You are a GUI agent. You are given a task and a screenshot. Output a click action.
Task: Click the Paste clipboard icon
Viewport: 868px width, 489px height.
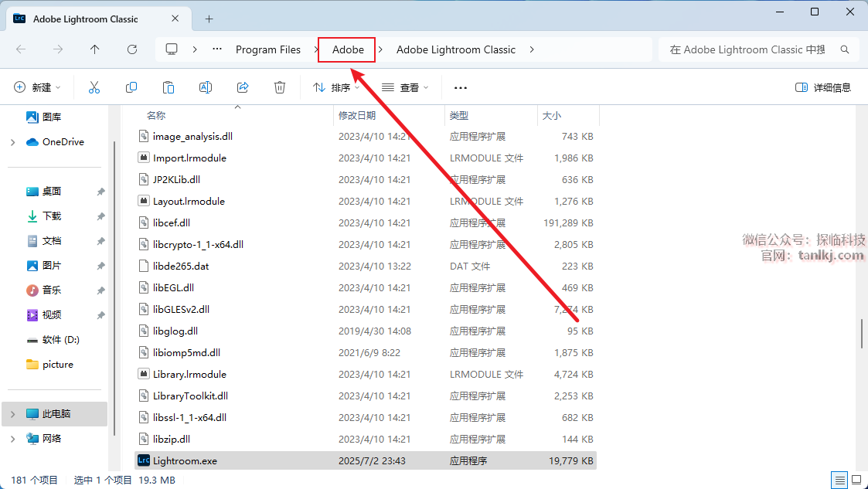168,87
